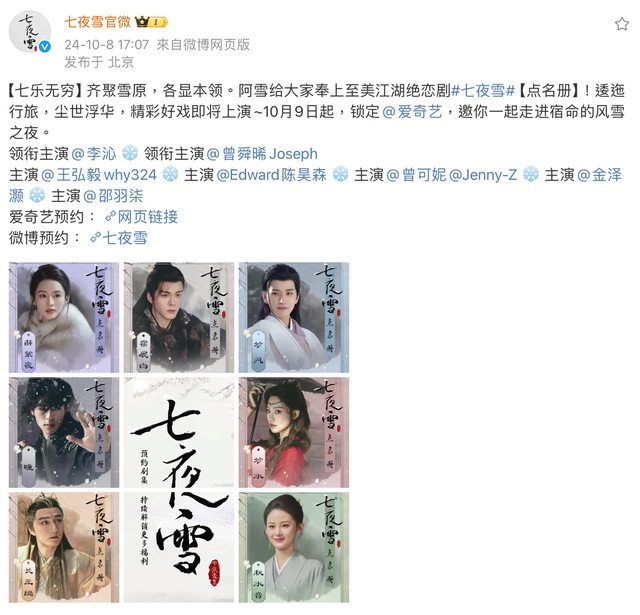Open the @Edward陈昊森 mention

click(x=271, y=175)
